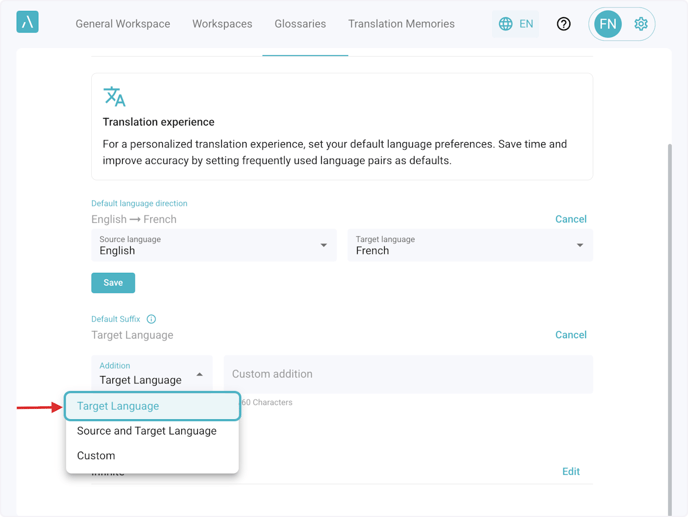Open settings gear icon
The image size is (688, 517).
pyautogui.click(x=641, y=24)
